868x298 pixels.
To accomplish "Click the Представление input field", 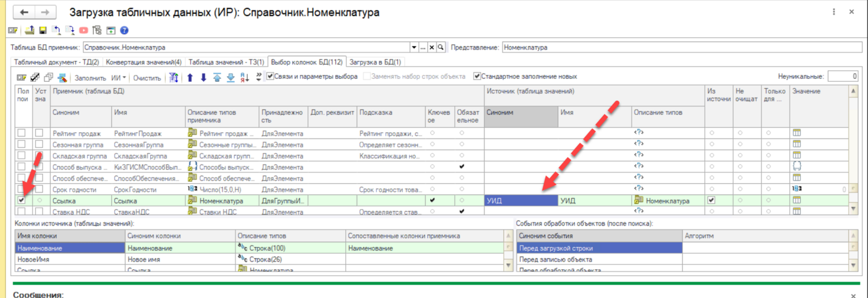I will 680,48.
